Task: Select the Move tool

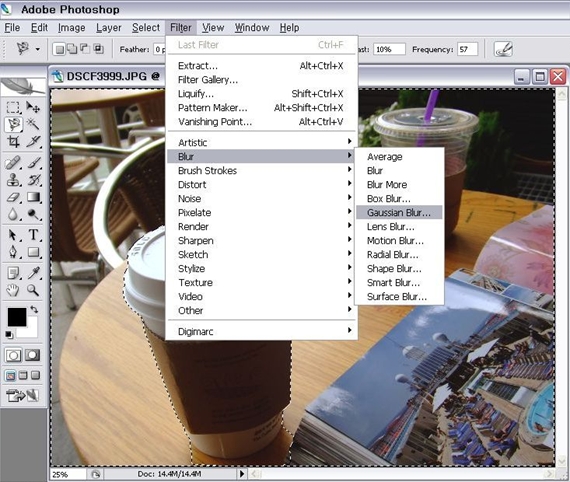Action: (33, 107)
